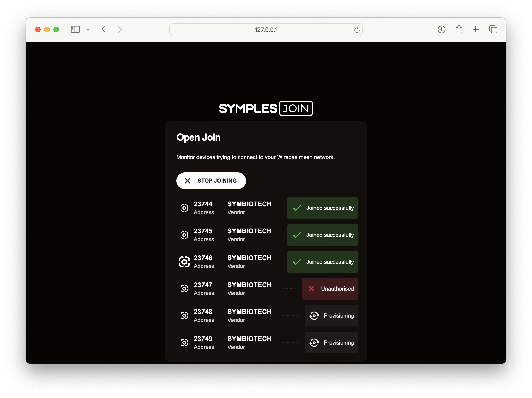Click the back navigation arrow
This screenshot has height=398, width=532.
(103, 29)
